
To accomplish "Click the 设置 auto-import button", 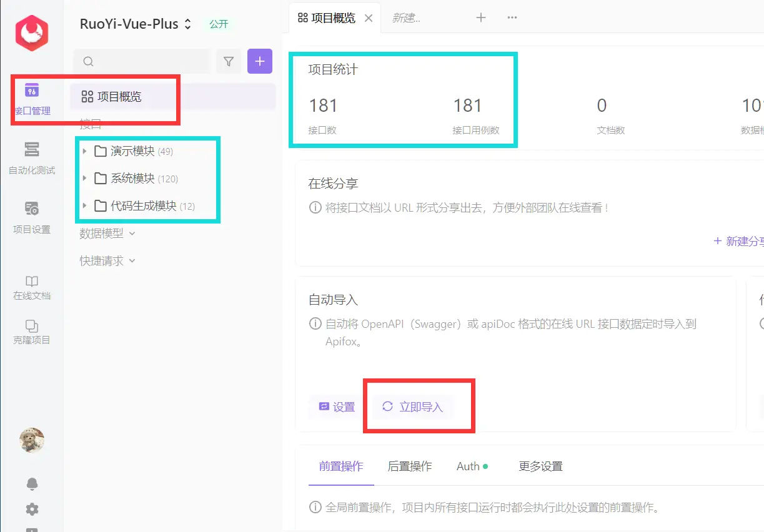I will [337, 407].
